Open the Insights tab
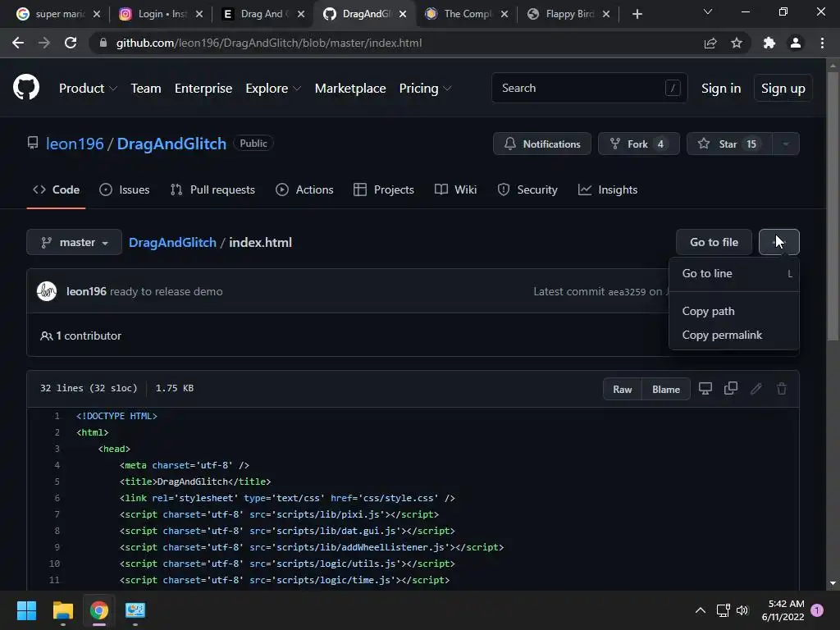The height and width of the screenshot is (630, 840). [608, 189]
